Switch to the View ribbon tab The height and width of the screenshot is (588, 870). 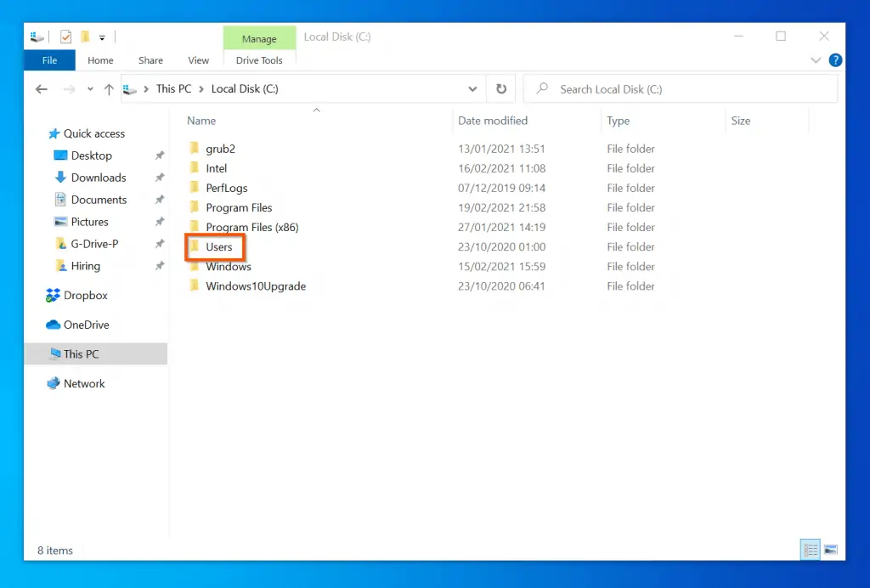coord(199,60)
